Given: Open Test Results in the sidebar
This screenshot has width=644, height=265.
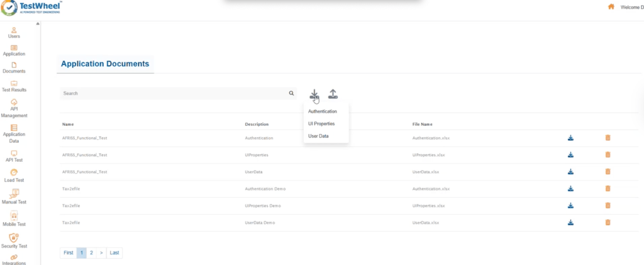Looking at the screenshot, I should pyautogui.click(x=14, y=86).
